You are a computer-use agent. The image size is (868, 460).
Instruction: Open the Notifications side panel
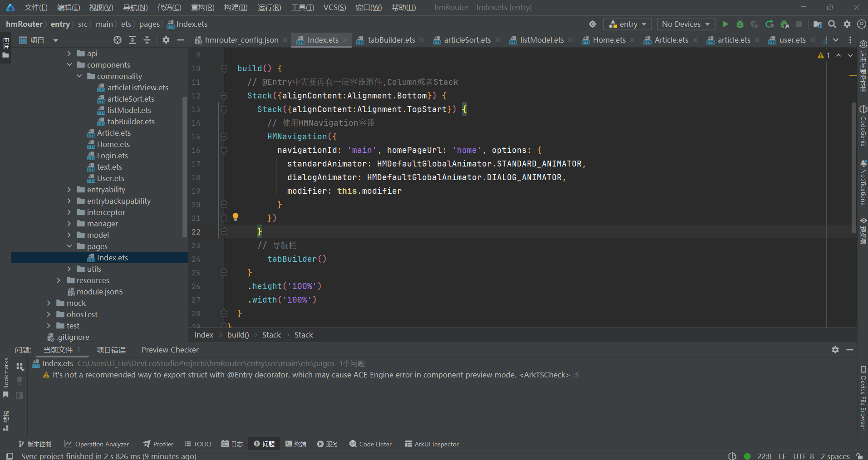click(863, 182)
